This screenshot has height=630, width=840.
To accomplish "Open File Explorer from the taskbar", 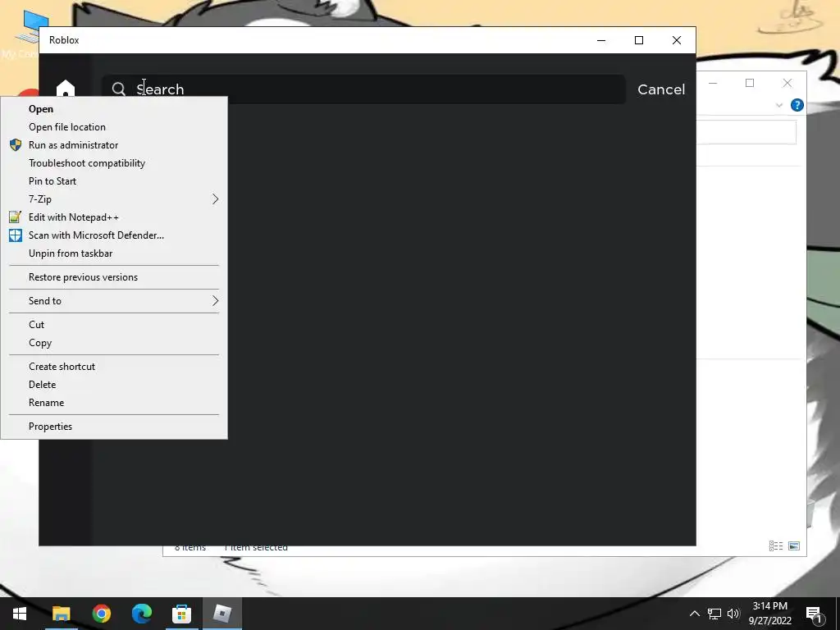I will (61, 614).
